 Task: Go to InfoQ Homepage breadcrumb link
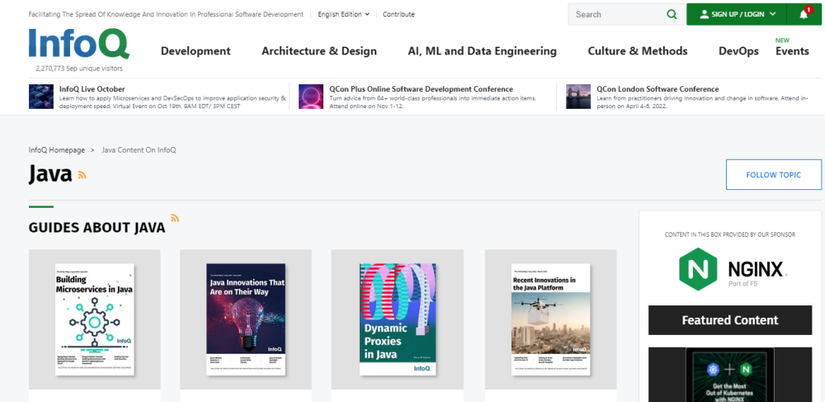(56, 150)
